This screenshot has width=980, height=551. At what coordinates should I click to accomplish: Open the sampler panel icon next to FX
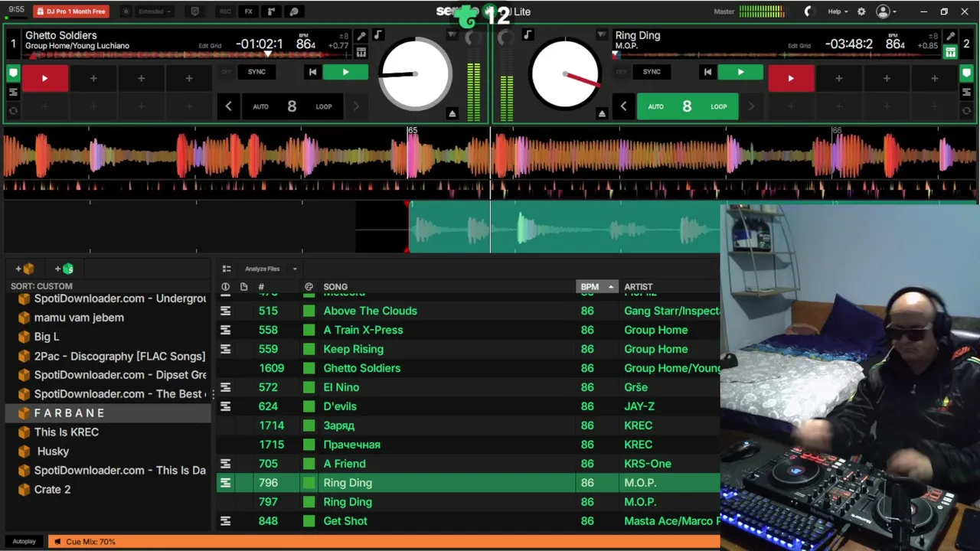point(271,11)
